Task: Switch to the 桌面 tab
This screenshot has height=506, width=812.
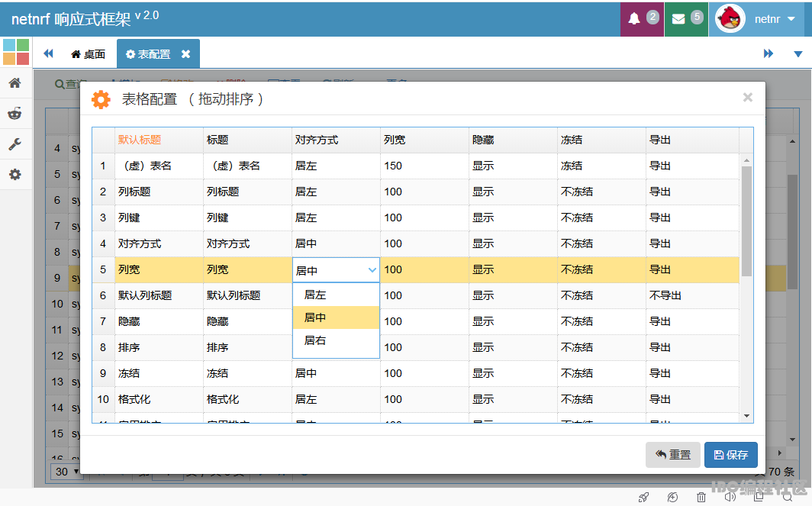Action: click(88, 54)
